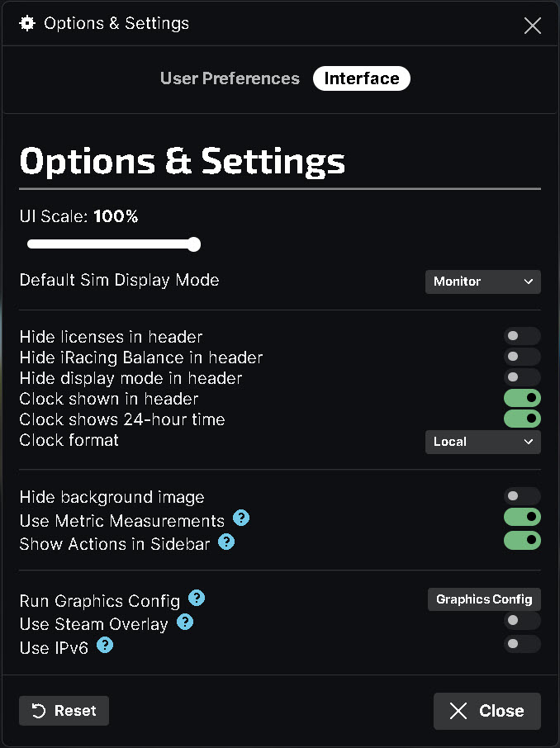Viewport: 560px width, 748px height.
Task: Show help for the Use IPv6 option
Action: click(x=105, y=646)
